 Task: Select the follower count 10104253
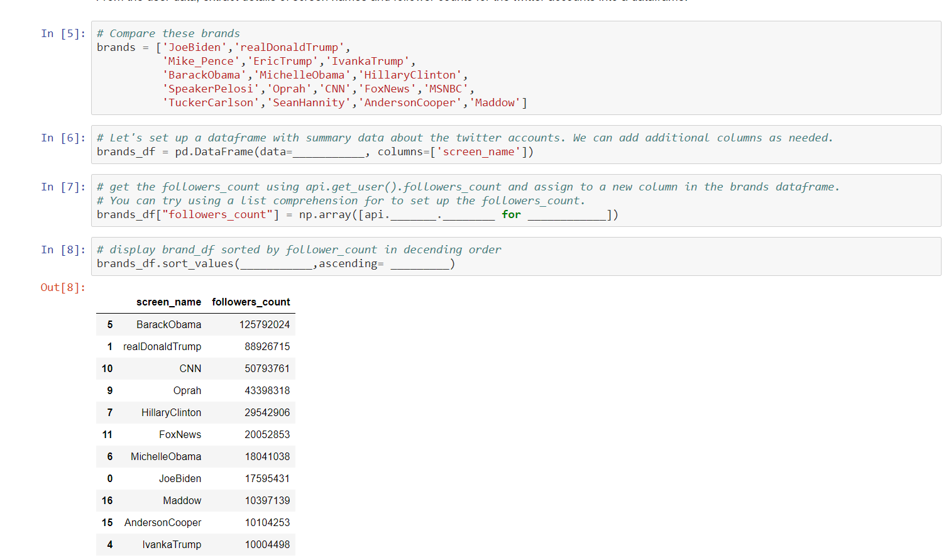click(x=267, y=523)
